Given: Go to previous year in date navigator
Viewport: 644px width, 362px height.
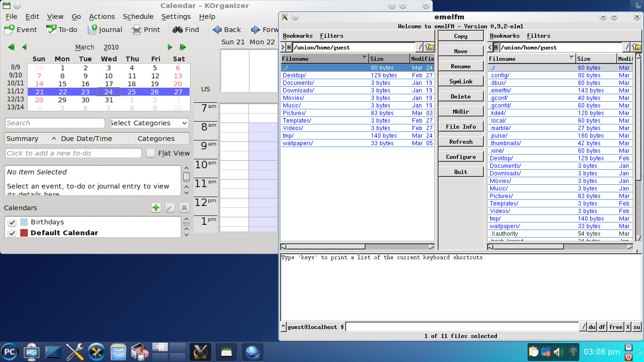Looking at the screenshot, I should pyautogui.click(x=11, y=47).
